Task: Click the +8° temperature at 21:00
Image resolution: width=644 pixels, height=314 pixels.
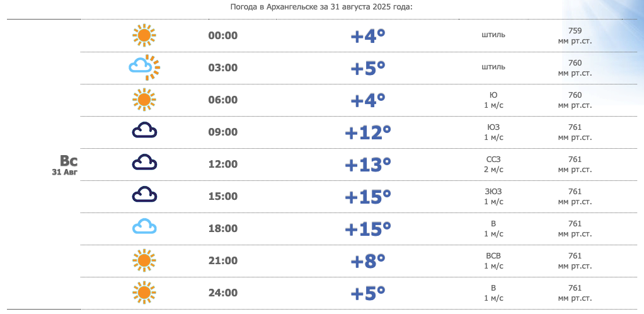Action: point(368,260)
